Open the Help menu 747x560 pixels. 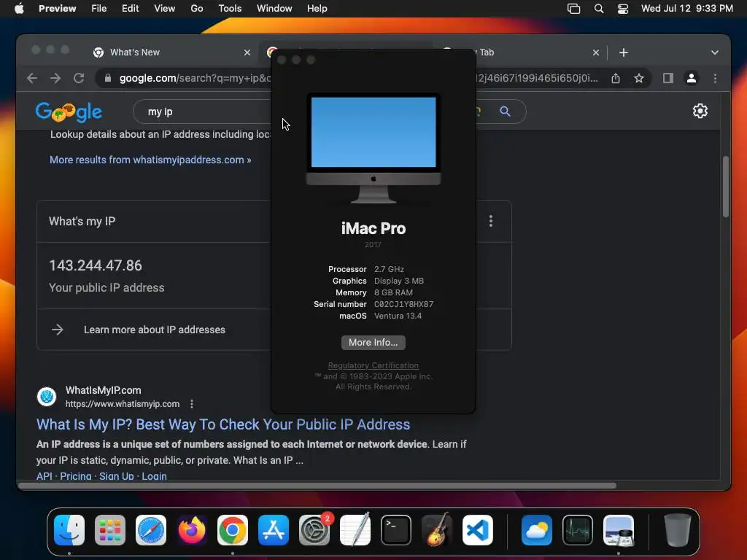(x=317, y=8)
